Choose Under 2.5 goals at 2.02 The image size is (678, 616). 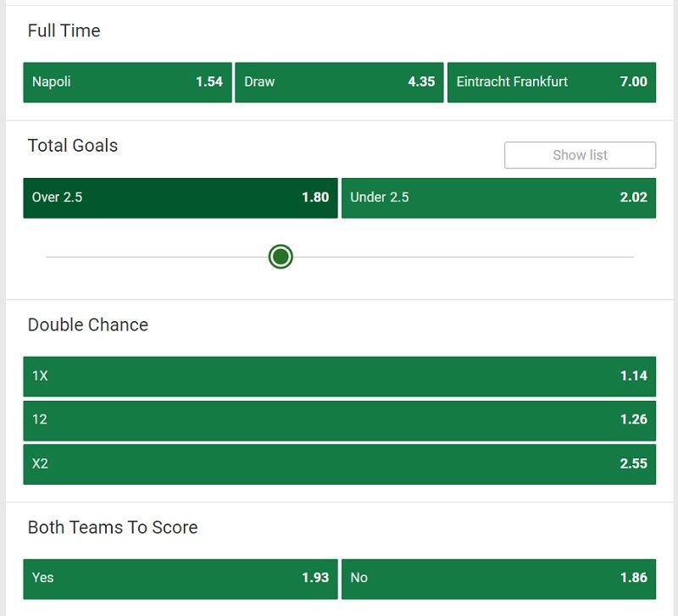point(498,198)
